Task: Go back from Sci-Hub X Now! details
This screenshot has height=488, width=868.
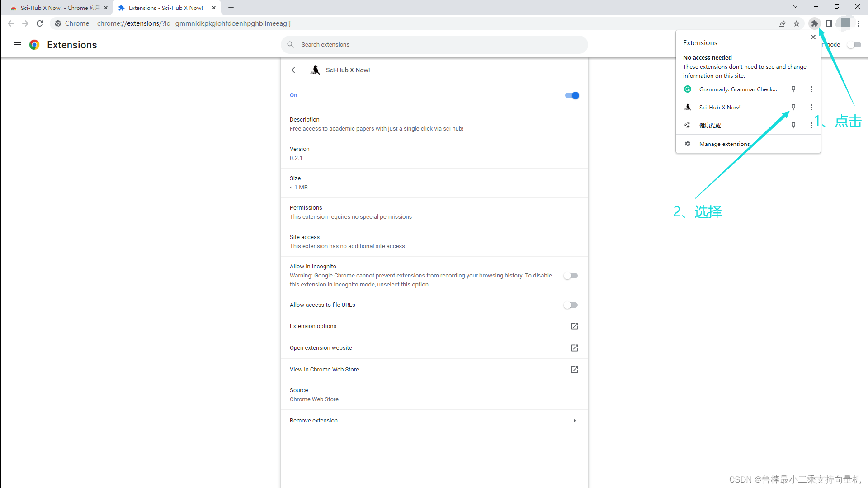Action: click(294, 70)
